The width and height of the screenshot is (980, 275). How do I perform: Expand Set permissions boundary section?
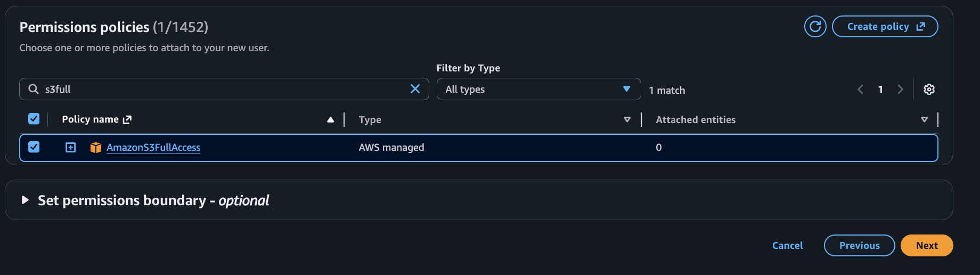(x=25, y=200)
